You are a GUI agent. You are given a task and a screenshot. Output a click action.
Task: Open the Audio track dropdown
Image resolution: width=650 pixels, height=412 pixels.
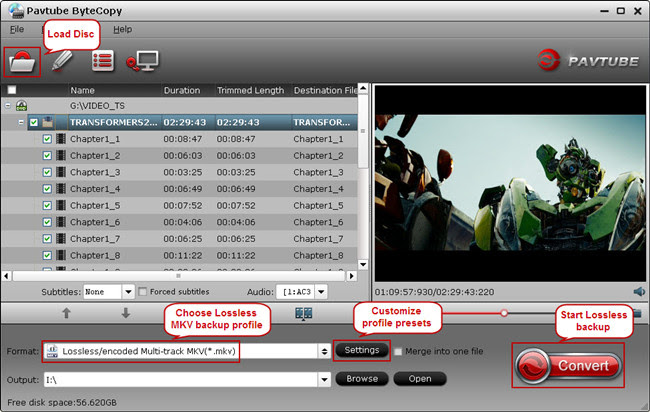point(321,292)
